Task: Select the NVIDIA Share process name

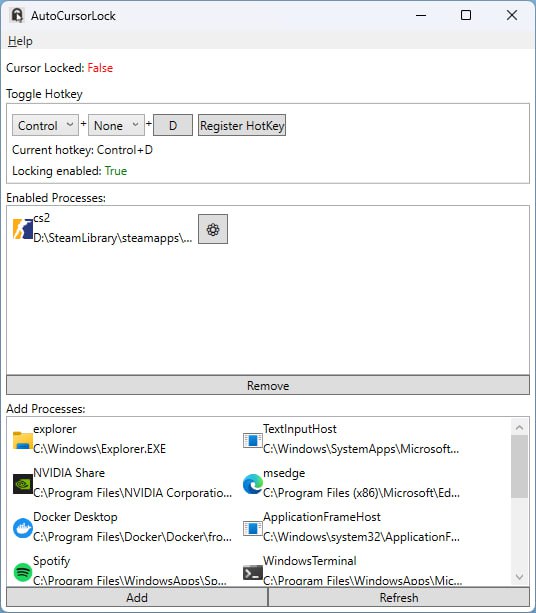Action: tap(69, 473)
